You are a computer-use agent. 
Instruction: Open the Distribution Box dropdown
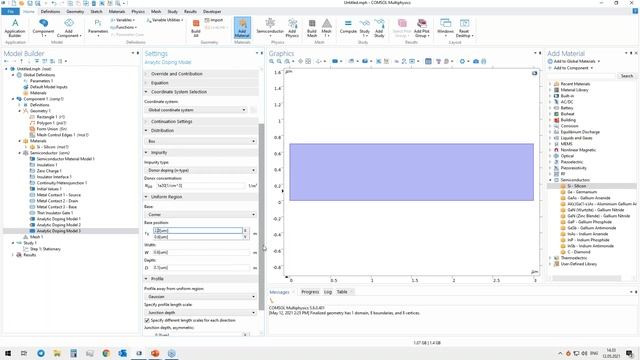(200, 141)
